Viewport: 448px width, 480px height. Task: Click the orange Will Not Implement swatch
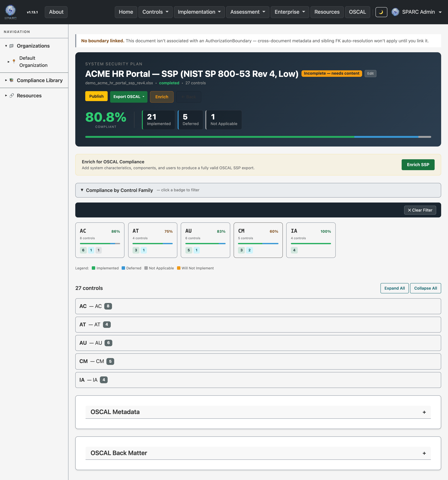point(178,268)
